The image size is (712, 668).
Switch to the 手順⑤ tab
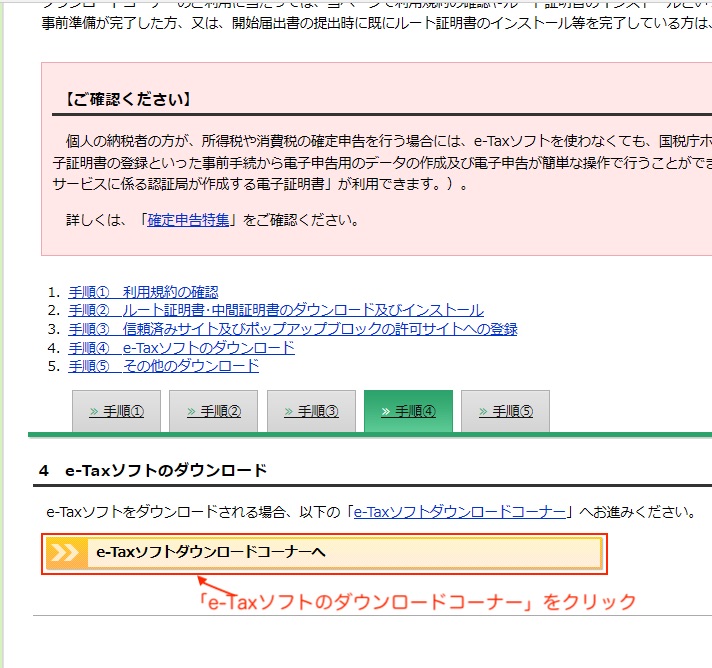pos(505,411)
